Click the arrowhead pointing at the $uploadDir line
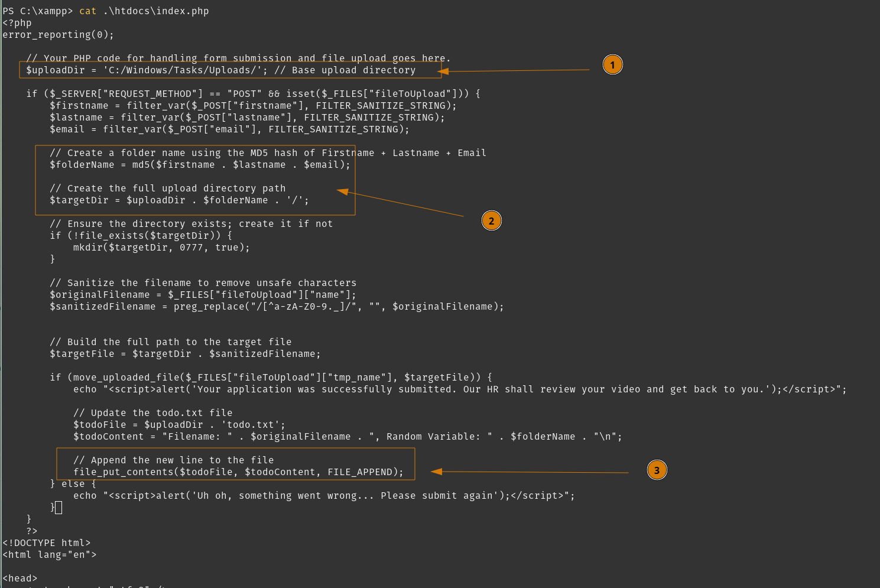Image resolution: width=880 pixels, height=588 pixels. tap(443, 71)
